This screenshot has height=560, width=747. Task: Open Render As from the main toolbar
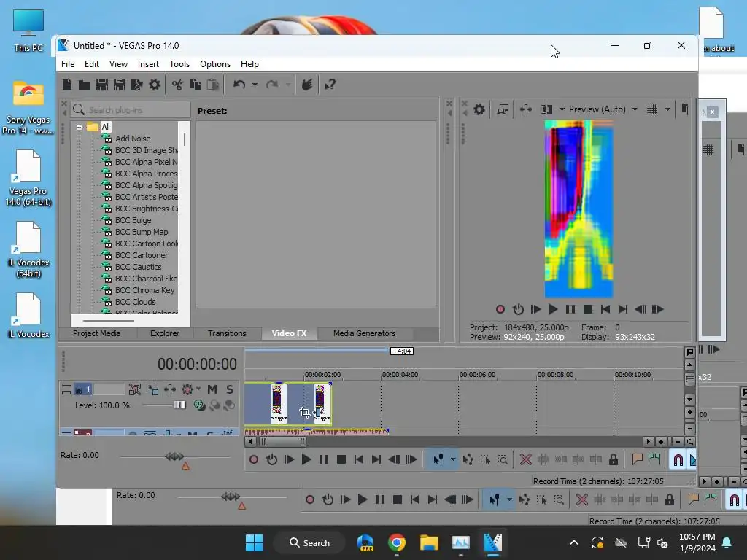tap(137, 85)
